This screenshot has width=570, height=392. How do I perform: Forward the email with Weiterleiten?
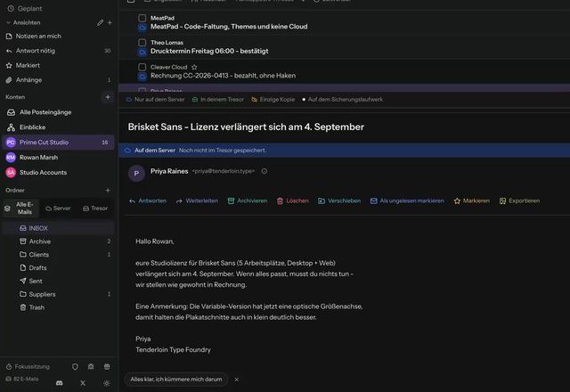point(197,200)
